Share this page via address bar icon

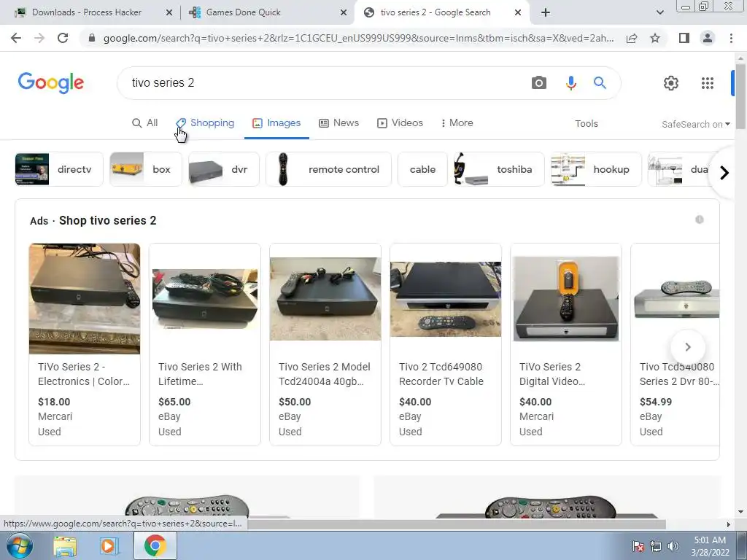[632, 38]
